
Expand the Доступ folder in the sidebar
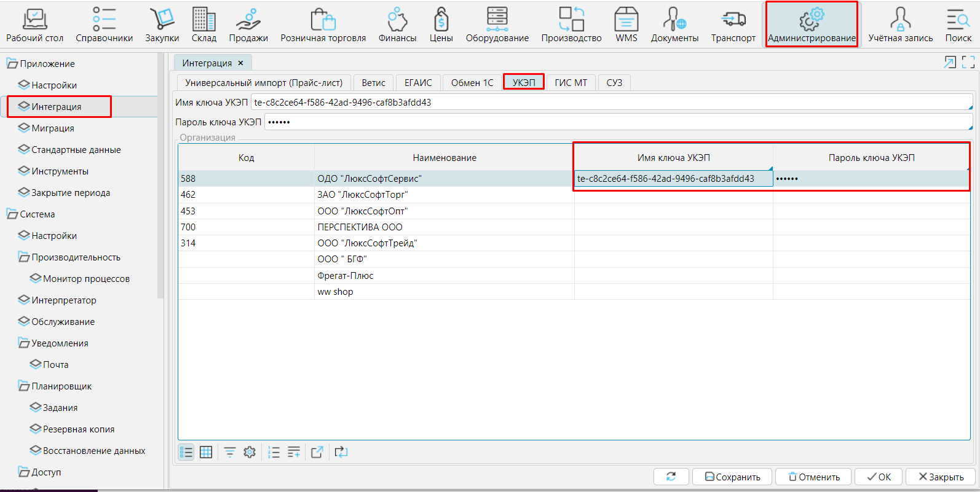(24, 472)
